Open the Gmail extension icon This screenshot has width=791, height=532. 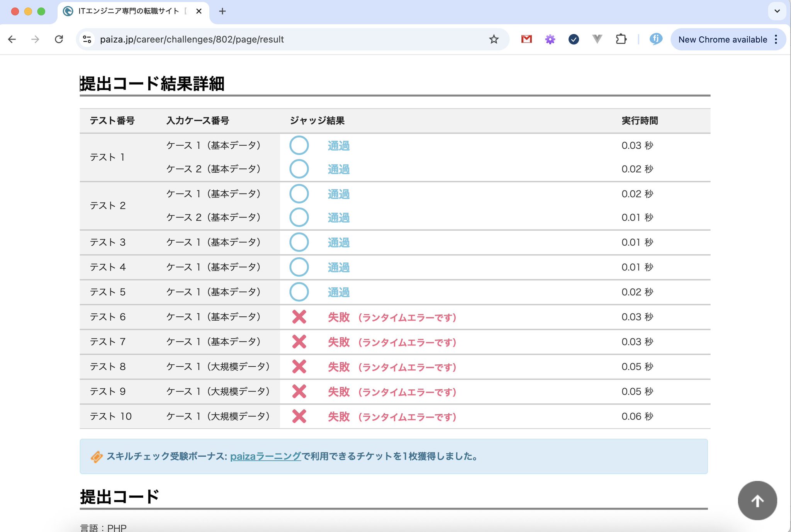526,39
